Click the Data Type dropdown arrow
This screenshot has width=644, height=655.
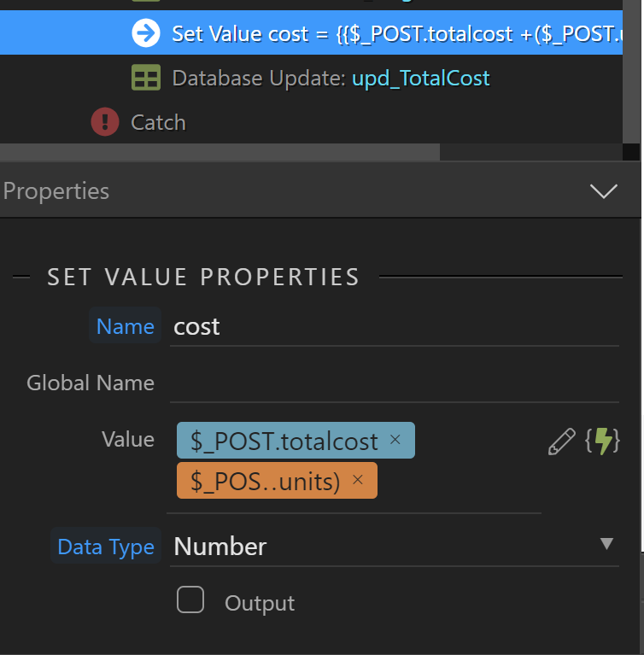click(606, 544)
